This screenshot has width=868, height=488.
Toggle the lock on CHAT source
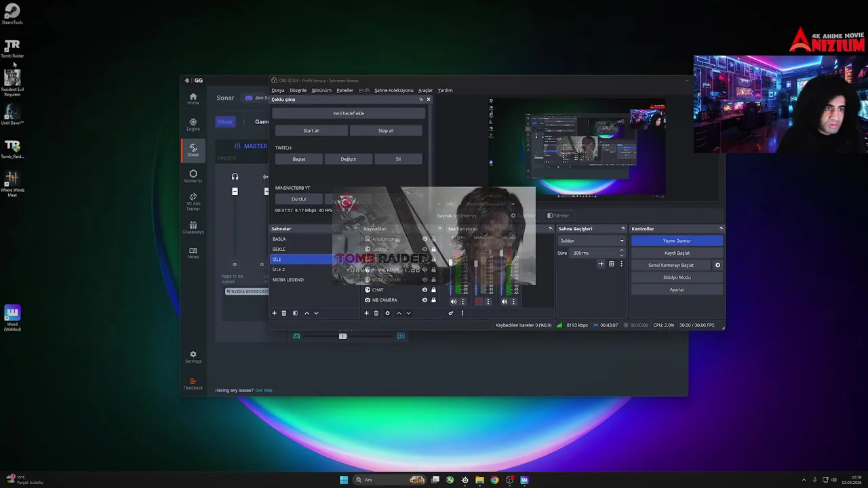tap(434, 290)
